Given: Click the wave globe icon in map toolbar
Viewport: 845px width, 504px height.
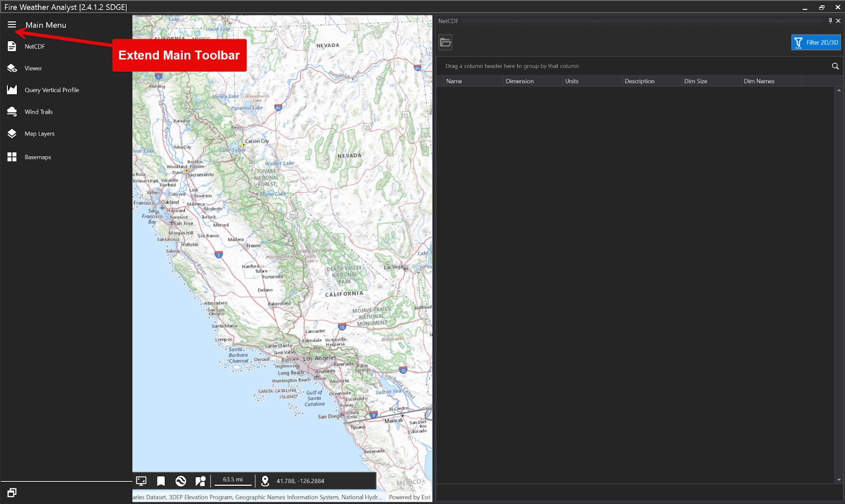Looking at the screenshot, I should click(x=181, y=481).
